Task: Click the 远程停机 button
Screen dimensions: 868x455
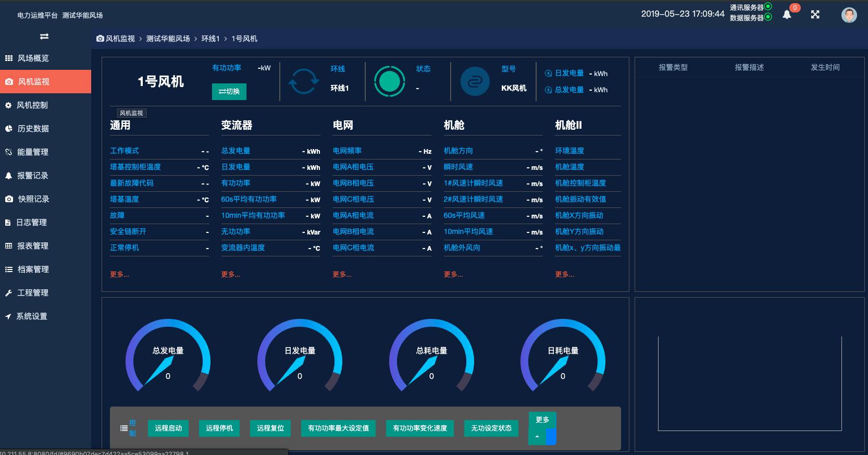Action: pos(219,428)
